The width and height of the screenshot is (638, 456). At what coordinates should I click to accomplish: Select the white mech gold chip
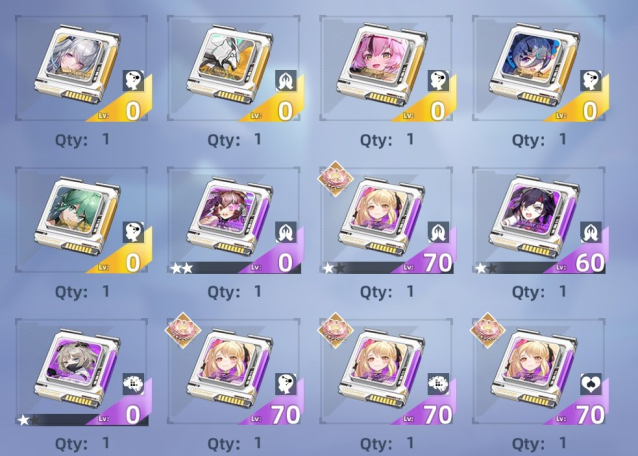234,68
